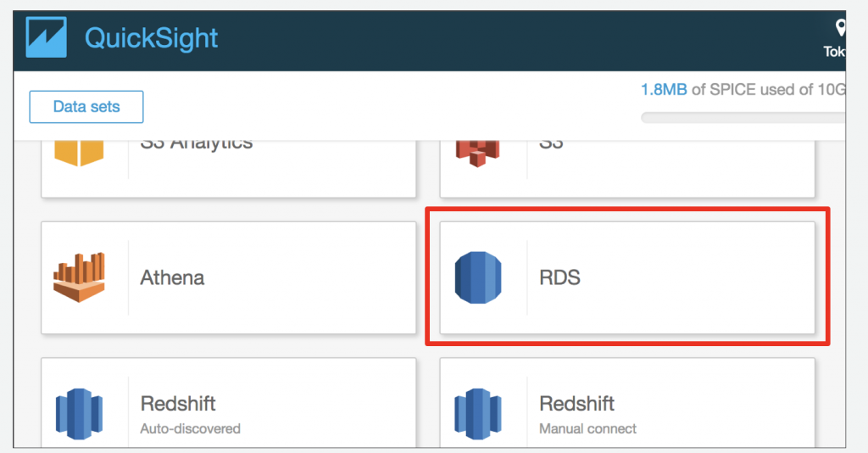
Task: Choose the RDS data source card
Action: click(627, 277)
